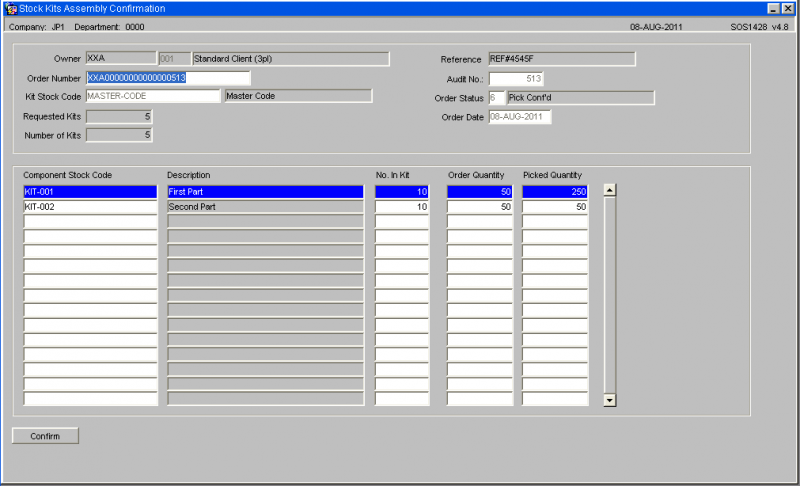Click the Second Part description cell

pos(266,207)
